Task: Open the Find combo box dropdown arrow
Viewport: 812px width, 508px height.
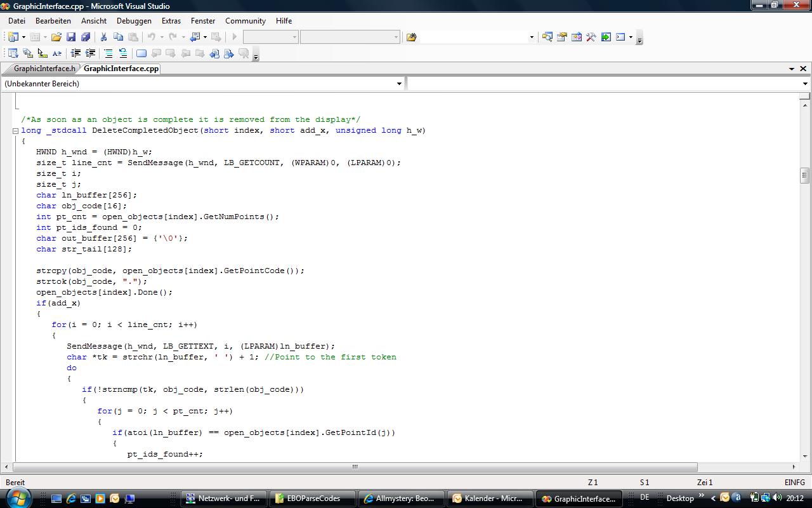Action: pos(532,37)
